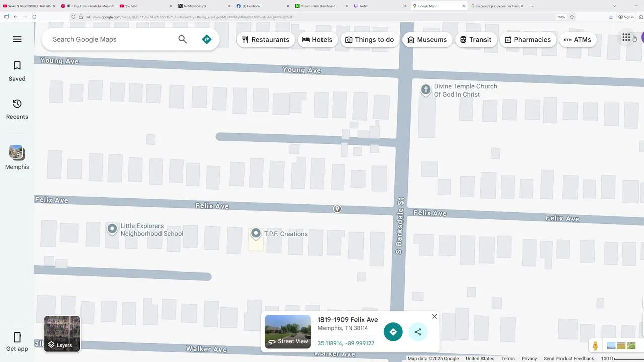The width and height of the screenshot is (644, 362).
Task: Click the coordinates 35.118914, -89.999122
Action: coord(346,343)
